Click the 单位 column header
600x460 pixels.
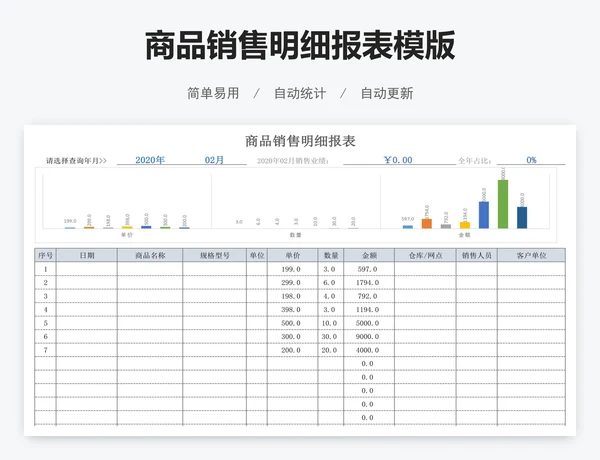[257, 255]
